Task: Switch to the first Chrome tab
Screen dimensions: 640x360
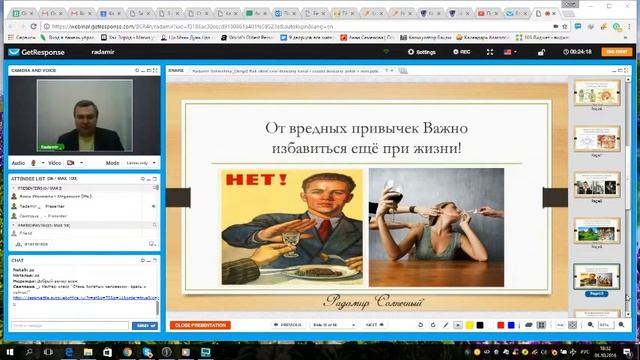Action: pos(23,13)
